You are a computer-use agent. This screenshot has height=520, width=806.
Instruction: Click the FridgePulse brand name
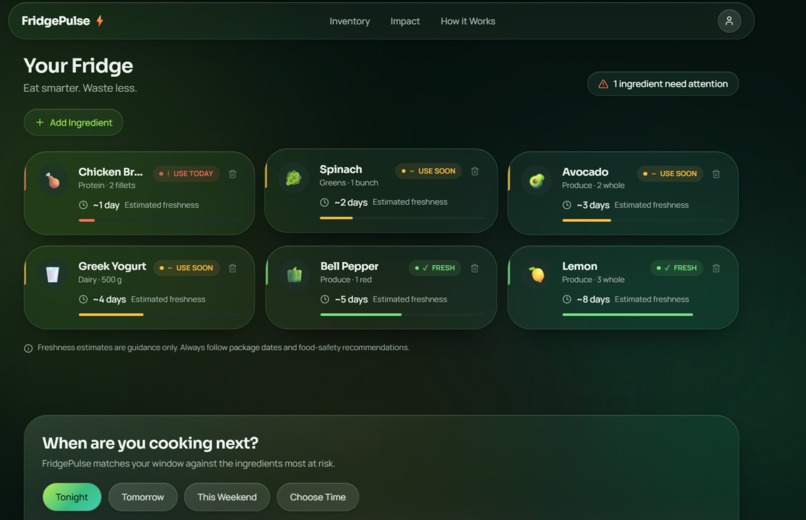coord(56,21)
